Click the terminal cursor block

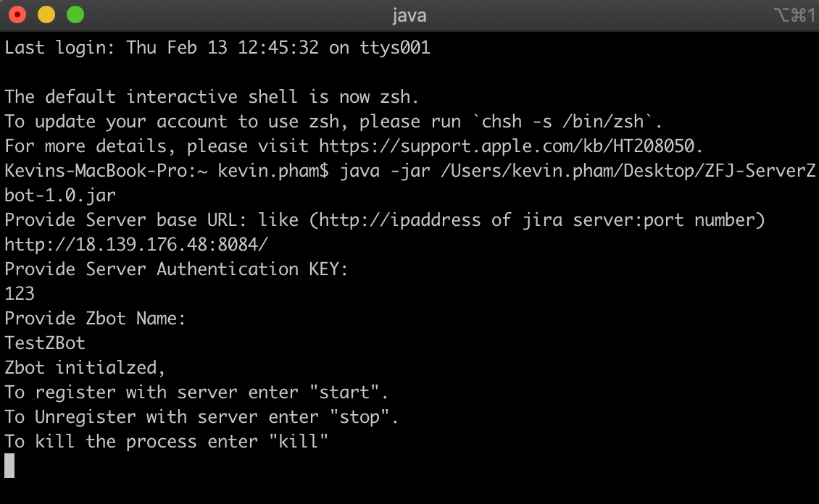click(9, 466)
